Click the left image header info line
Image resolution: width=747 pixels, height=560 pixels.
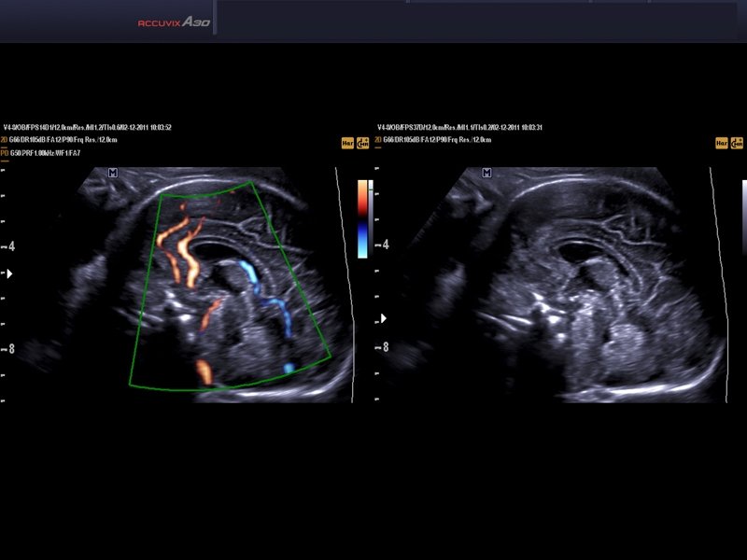pyautogui.click(x=88, y=127)
